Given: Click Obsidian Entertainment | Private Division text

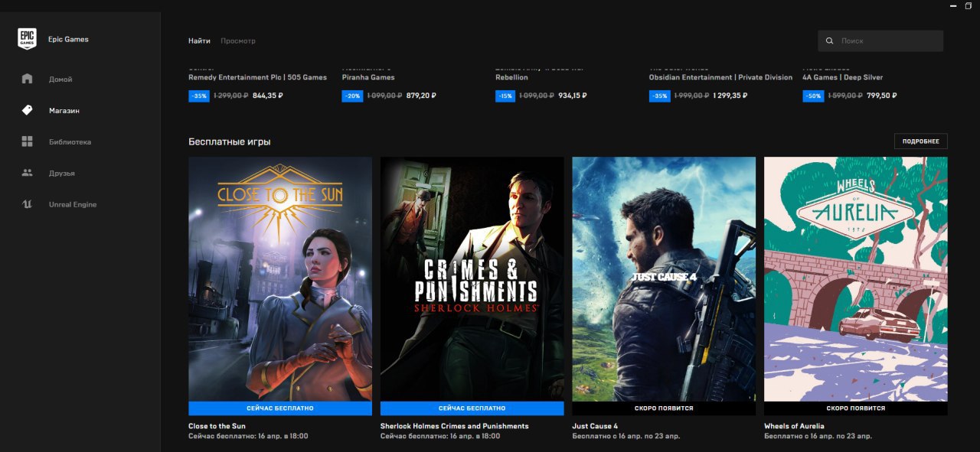Looking at the screenshot, I should [x=720, y=77].
